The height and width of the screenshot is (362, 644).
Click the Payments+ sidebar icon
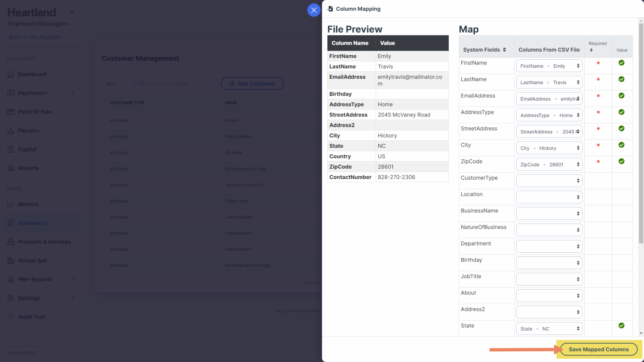coord(11,93)
